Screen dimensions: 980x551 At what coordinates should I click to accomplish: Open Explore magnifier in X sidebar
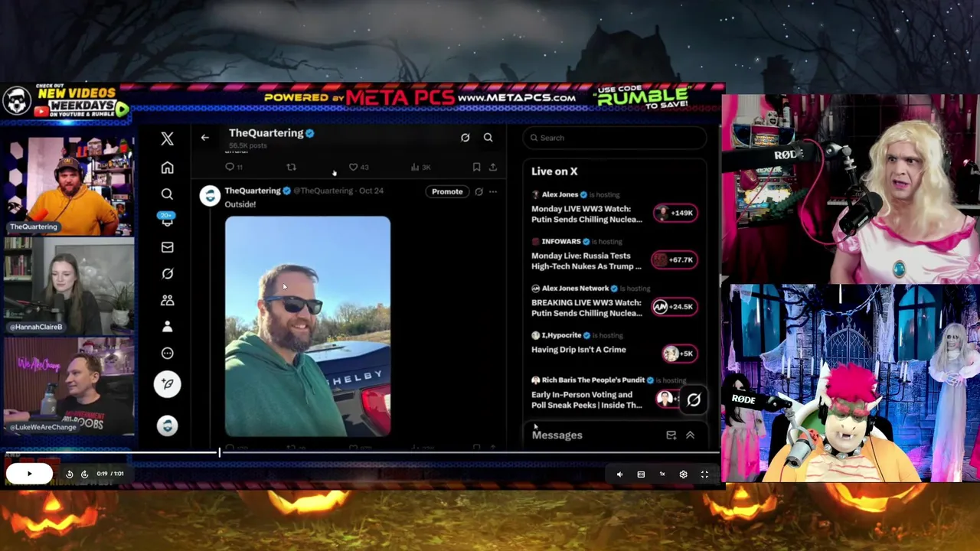167,194
